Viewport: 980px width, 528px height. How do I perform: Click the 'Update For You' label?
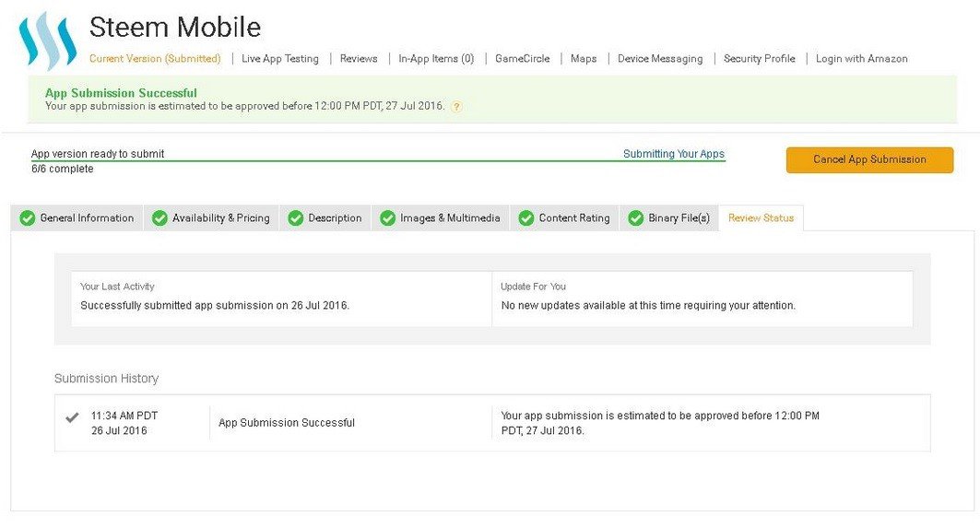[533, 287]
